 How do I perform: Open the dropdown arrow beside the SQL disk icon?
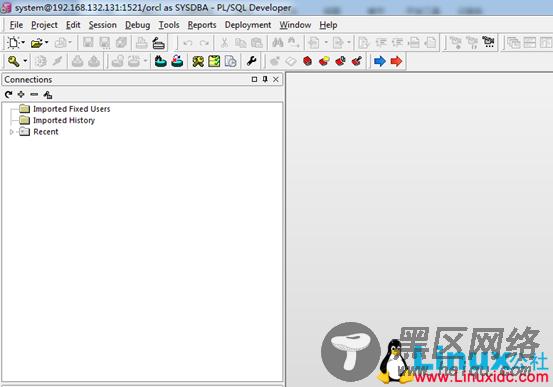click(x=145, y=61)
